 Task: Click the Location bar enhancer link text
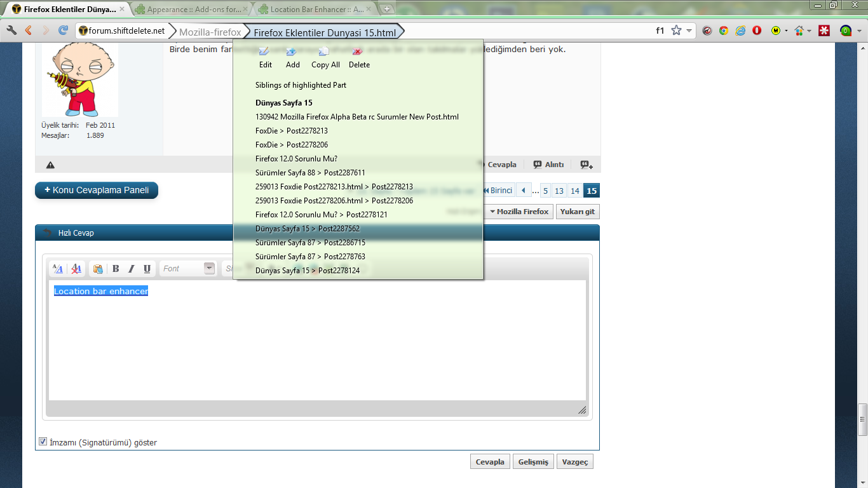(x=101, y=291)
